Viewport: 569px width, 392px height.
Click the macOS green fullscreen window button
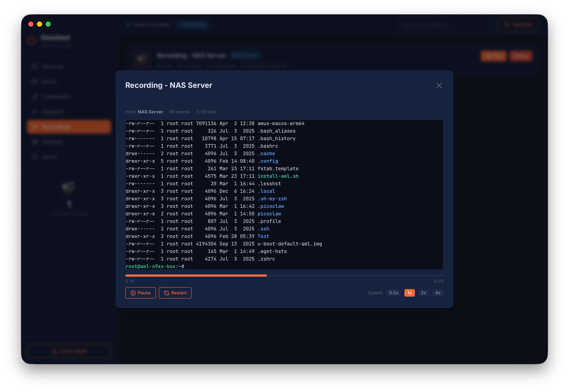click(x=48, y=24)
